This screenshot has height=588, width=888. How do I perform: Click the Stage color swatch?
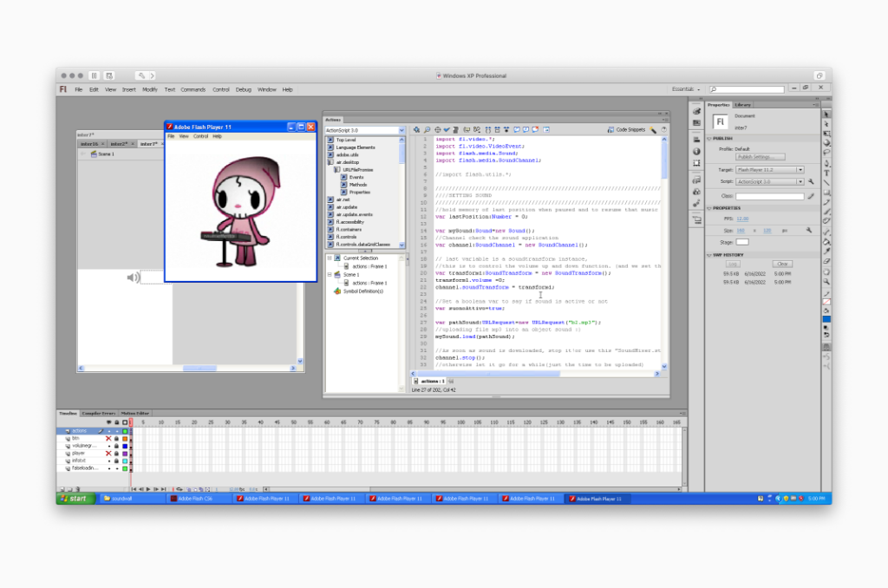[x=742, y=243]
